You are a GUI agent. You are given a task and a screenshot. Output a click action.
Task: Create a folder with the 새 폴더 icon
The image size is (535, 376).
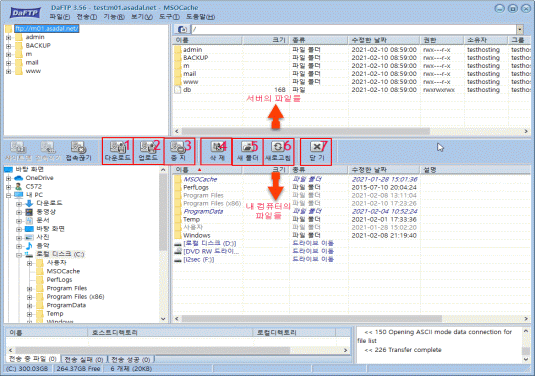(248, 151)
